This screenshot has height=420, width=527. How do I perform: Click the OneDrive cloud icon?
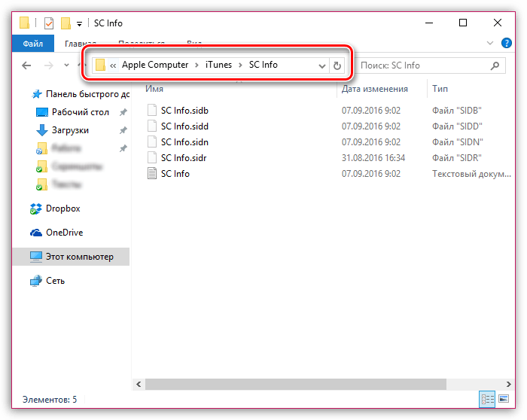point(36,233)
